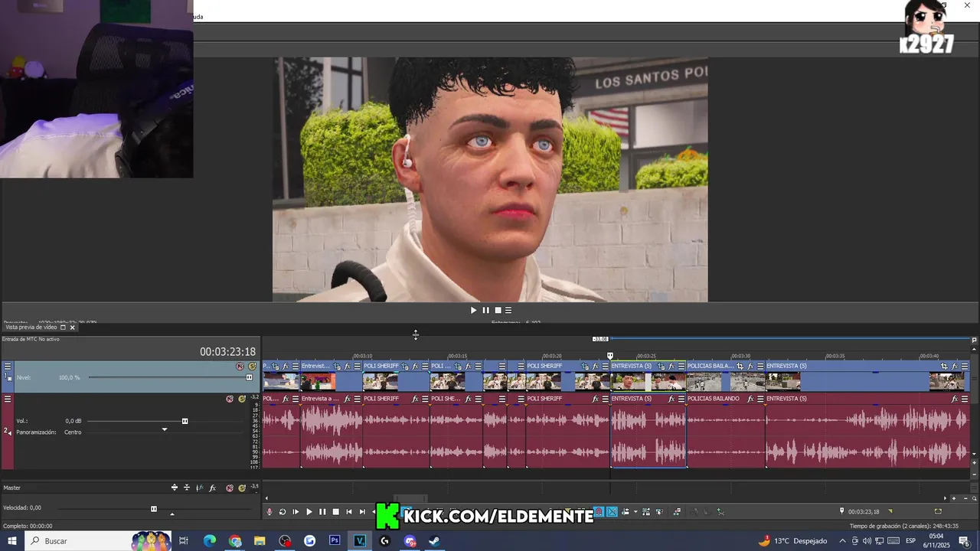Open POLICIAS BAILANDO audio clip menu
The height and width of the screenshot is (551, 980).
tap(760, 399)
